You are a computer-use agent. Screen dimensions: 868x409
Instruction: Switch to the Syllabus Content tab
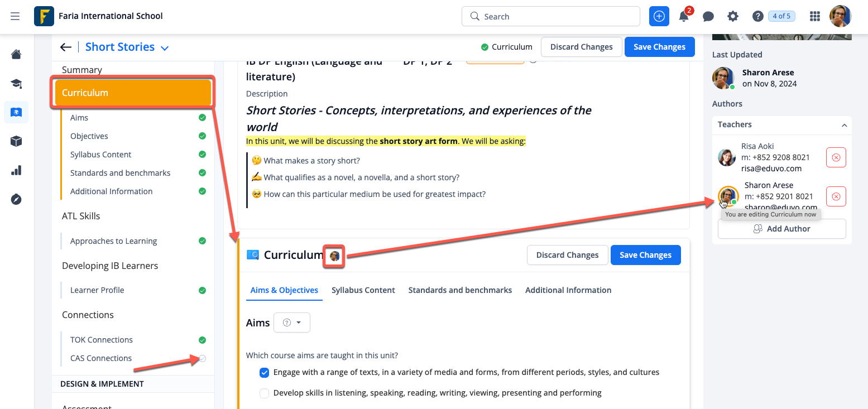click(363, 290)
